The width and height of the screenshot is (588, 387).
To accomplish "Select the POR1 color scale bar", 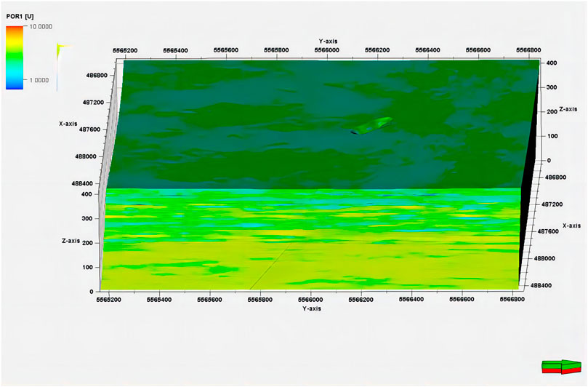I will pyautogui.click(x=15, y=57).
